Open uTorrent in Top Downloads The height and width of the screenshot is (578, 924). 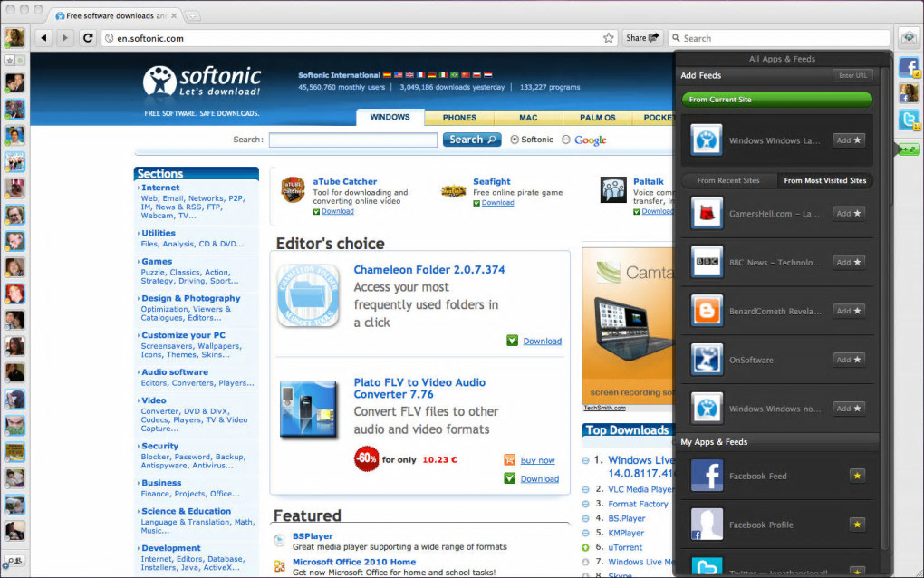tap(625, 547)
